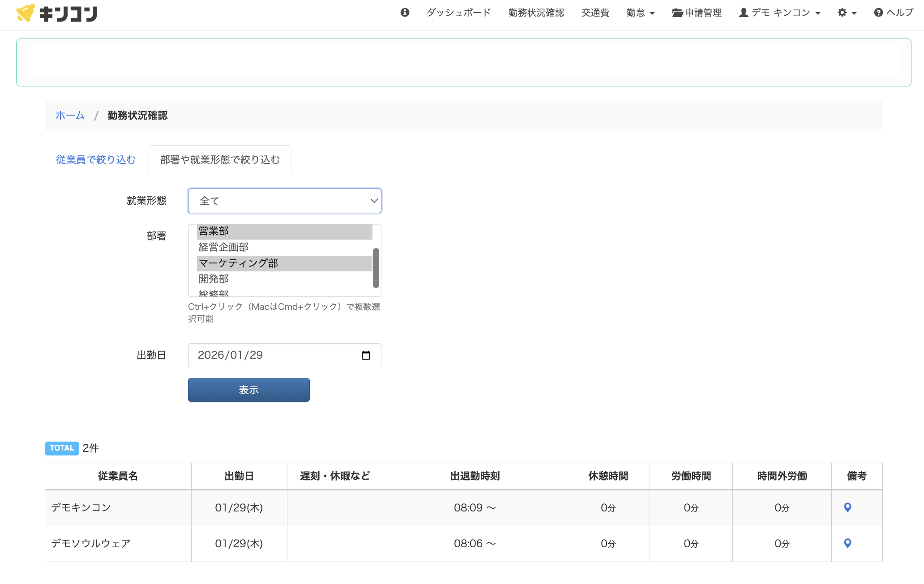The width and height of the screenshot is (924, 584).
Task: Click the 表示 button
Action: pyautogui.click(x=249, y=390)
